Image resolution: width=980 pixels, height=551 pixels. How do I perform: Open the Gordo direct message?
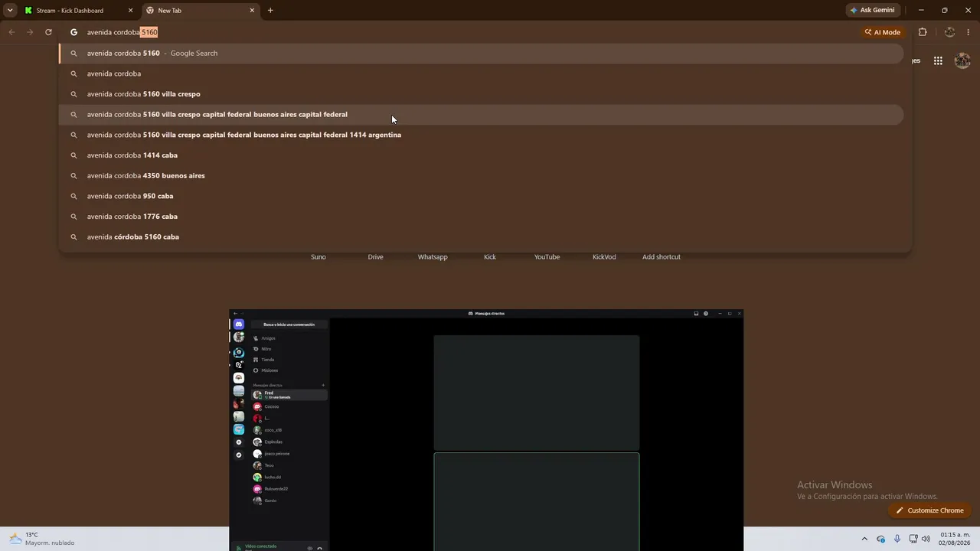289,500
